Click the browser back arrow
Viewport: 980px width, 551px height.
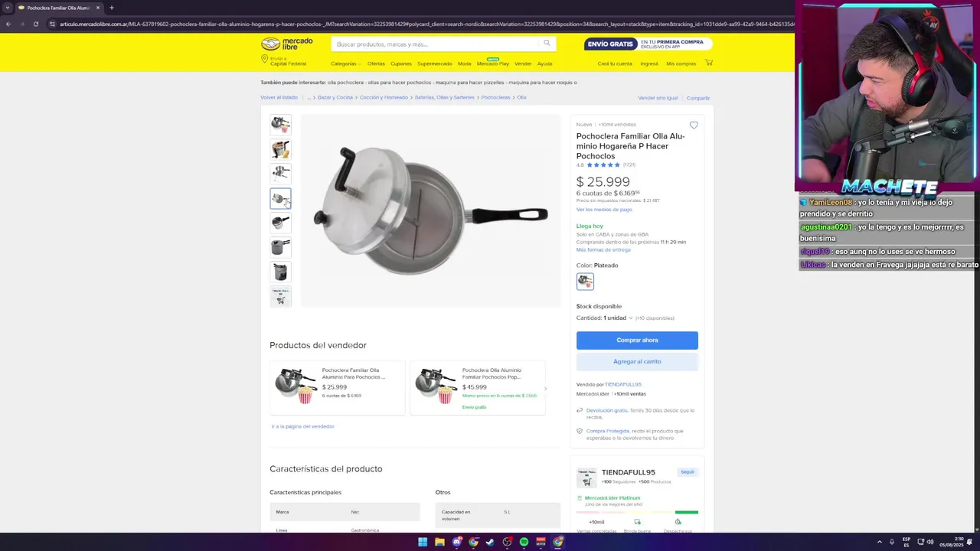point(8,24)
